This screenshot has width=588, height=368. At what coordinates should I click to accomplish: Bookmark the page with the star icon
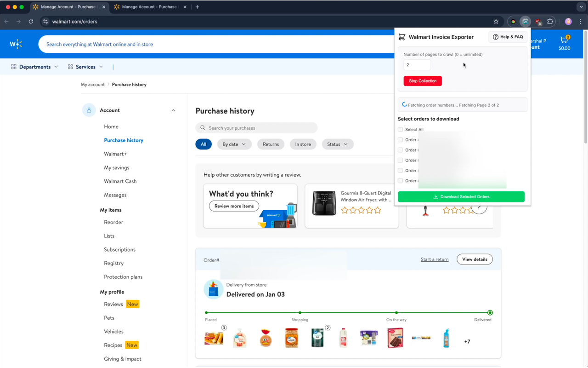coord(496,21)
